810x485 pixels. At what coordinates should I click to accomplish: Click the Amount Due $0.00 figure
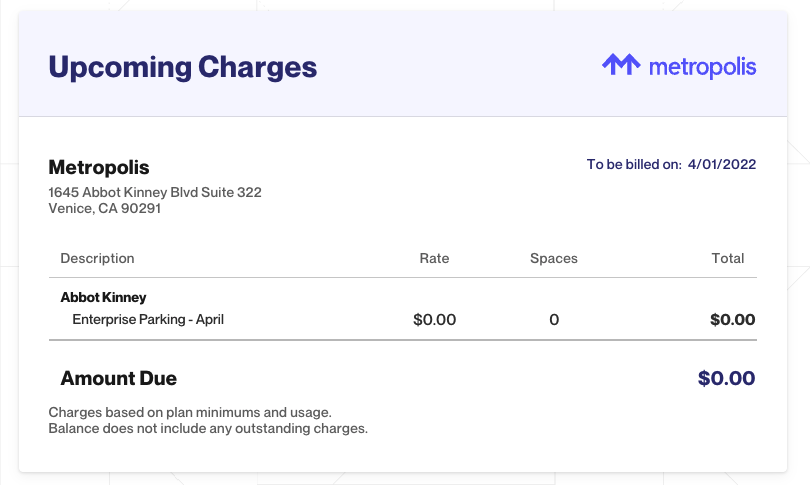(726, 378)
